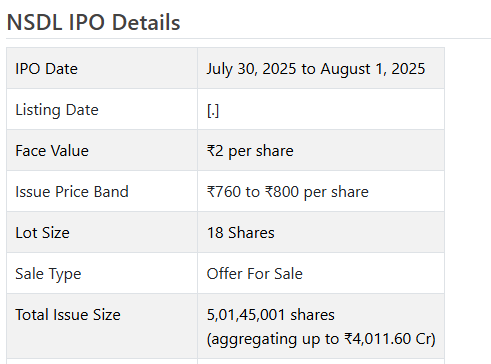Screen dimensions: 491x364
Task: Click the ₹2 per share value
Action: (250, 151)
